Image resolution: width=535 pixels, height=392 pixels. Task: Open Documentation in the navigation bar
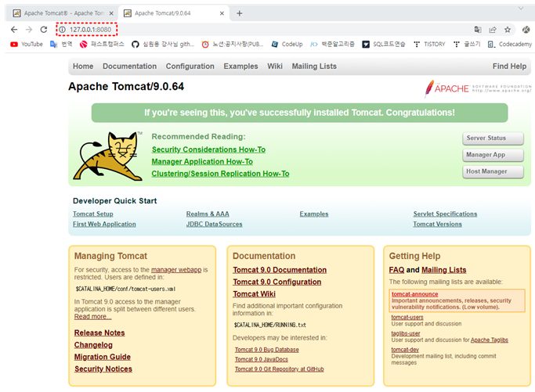point(130,67)
